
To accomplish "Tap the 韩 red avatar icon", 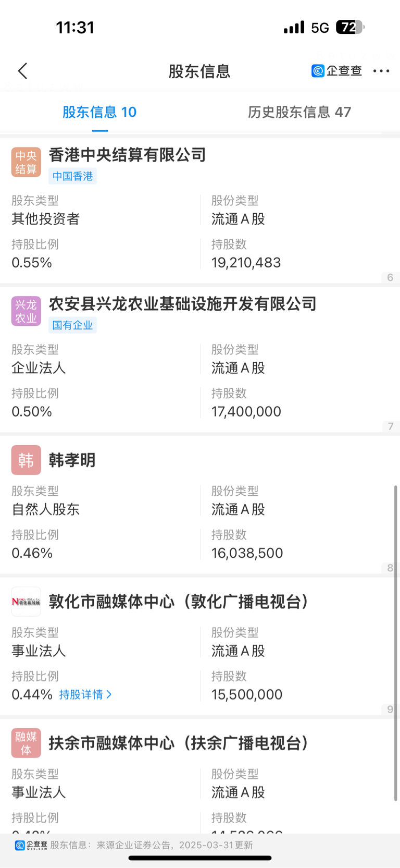I will coord(26,460).
